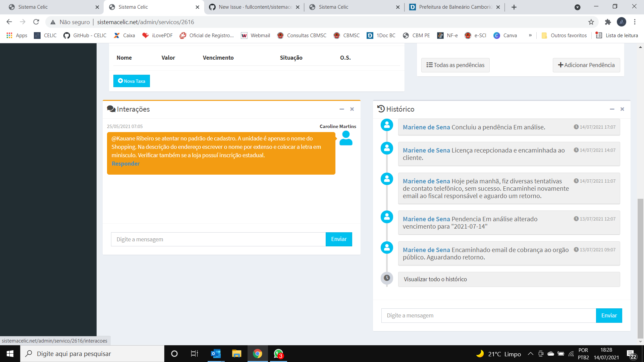Open File Explorer from the taskbar

click(x=236, y=354)
